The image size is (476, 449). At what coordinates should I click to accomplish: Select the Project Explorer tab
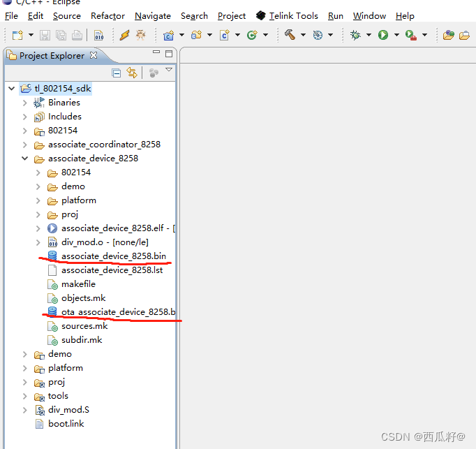(52, 56)
